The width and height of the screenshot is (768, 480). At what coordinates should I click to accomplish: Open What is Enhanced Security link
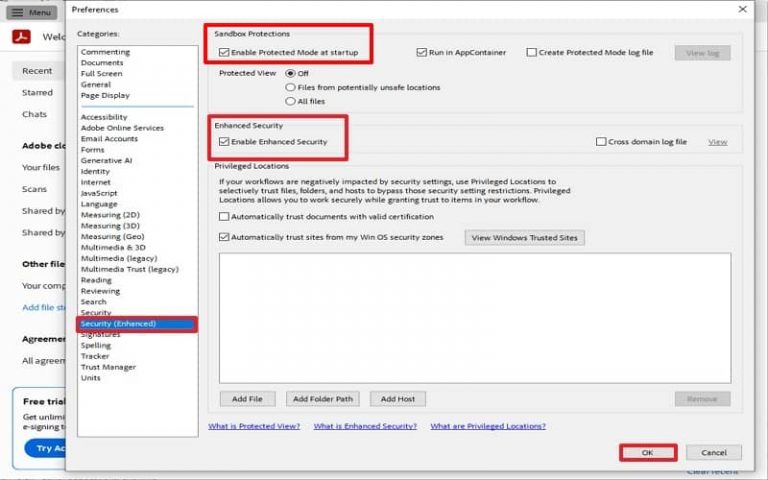(x=365, y=426)
